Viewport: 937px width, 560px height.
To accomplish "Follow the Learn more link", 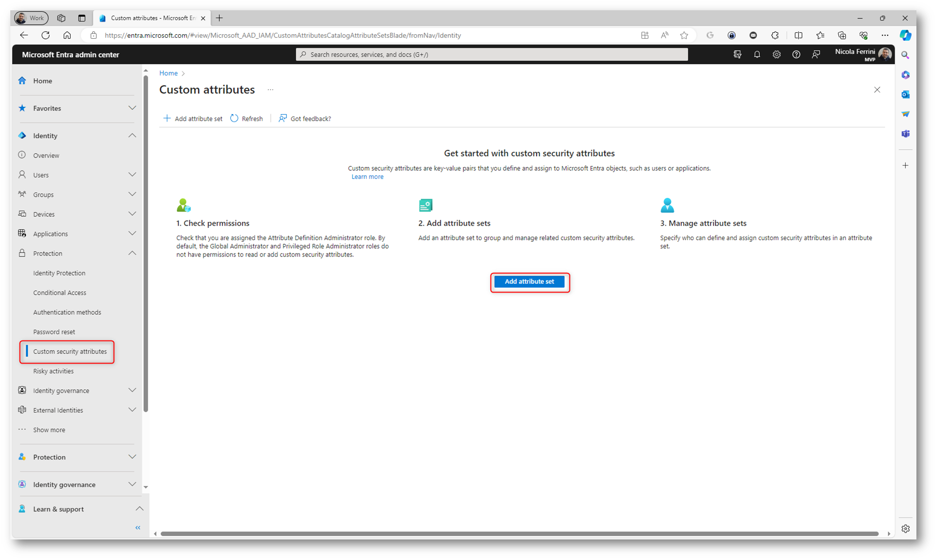I will (367, 177).
